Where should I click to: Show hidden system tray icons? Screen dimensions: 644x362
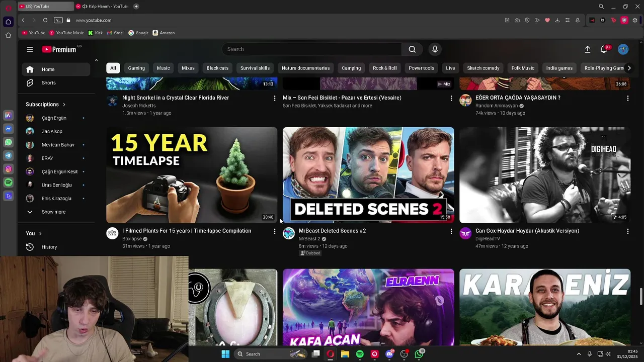pos(579,354)
